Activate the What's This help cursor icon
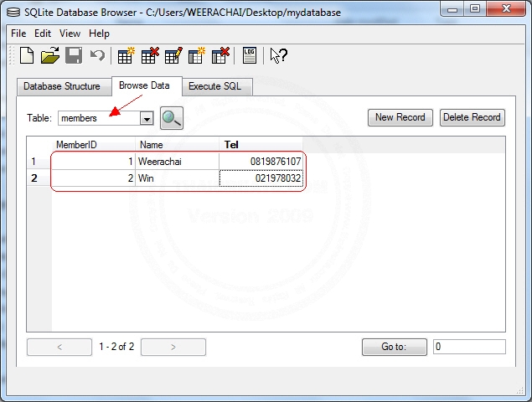The width and height of the screenshot is (532, 402). [x=278, y=55]
